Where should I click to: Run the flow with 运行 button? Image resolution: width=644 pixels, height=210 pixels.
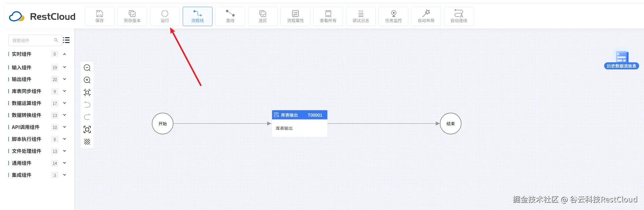coord(165,16)
